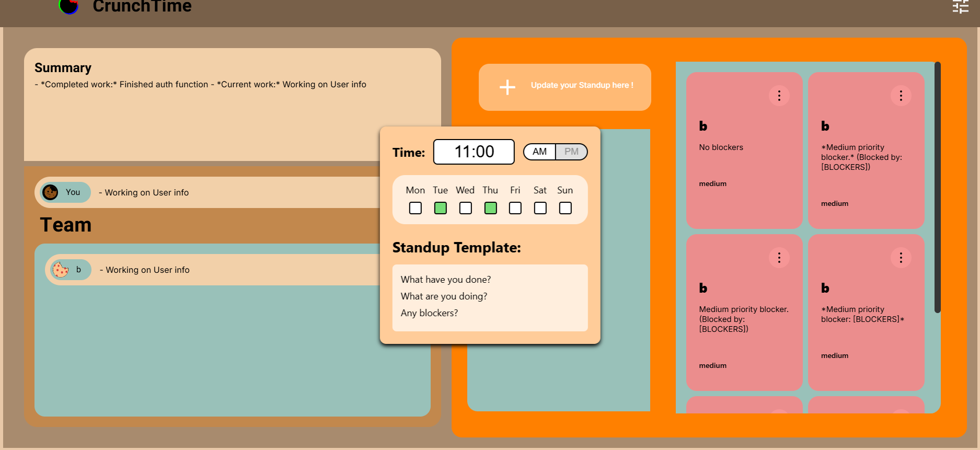Click the summary text about Finished auth function
Viewport: 980px width, 450px height.
tap(200, 85)
